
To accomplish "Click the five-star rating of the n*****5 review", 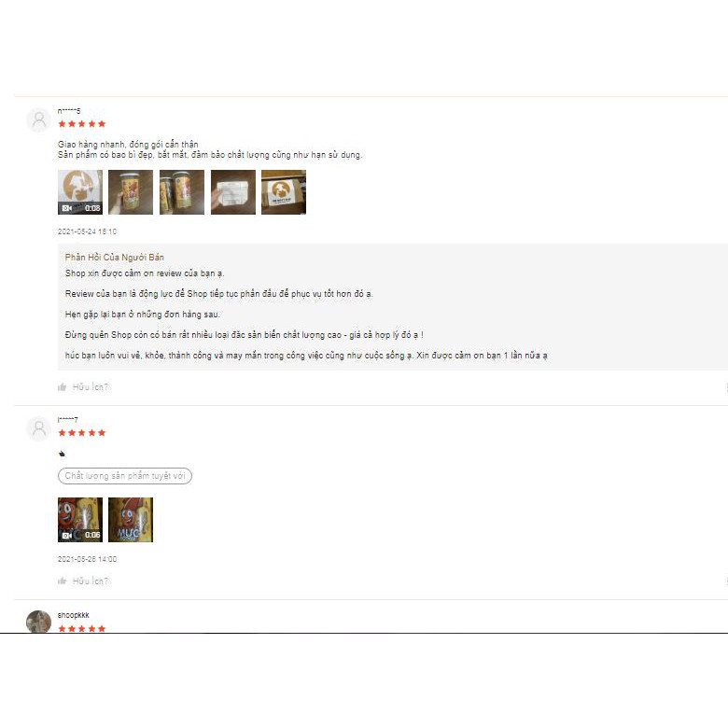I will [82, 124].
